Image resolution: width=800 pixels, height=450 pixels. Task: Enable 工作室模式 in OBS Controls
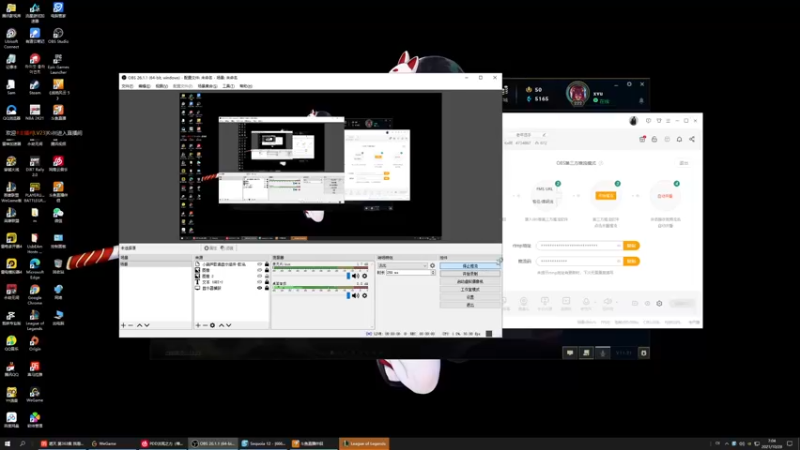pyautogui.click(x=470, y=289)
